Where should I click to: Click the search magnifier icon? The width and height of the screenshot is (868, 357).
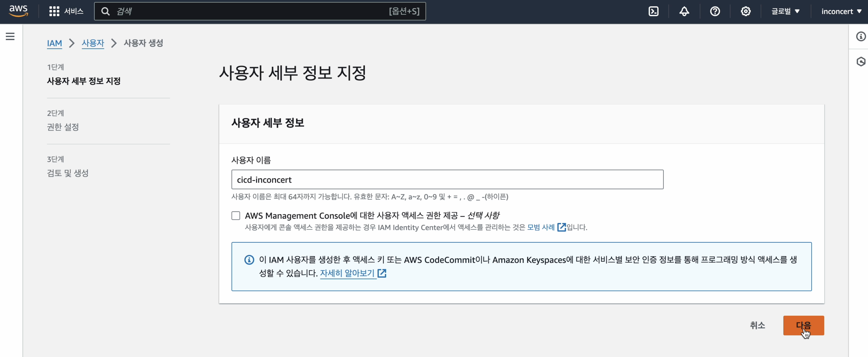coord(106,11)
